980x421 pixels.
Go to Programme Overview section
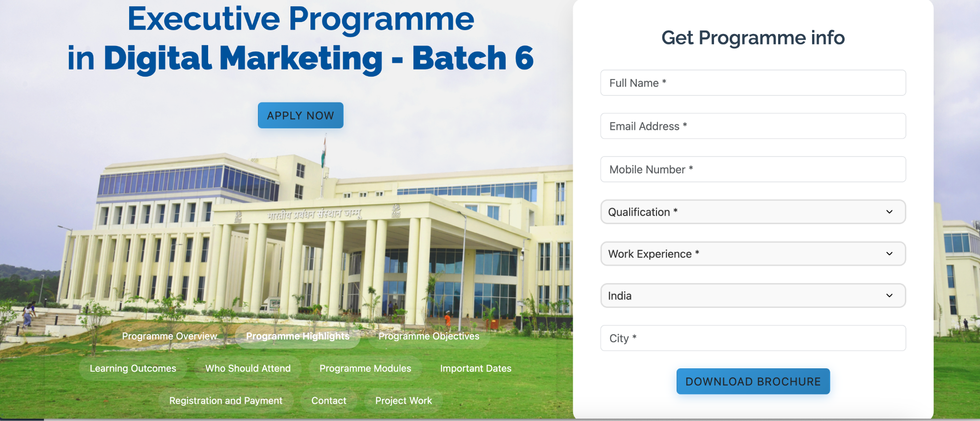click(x=169, y=336)
